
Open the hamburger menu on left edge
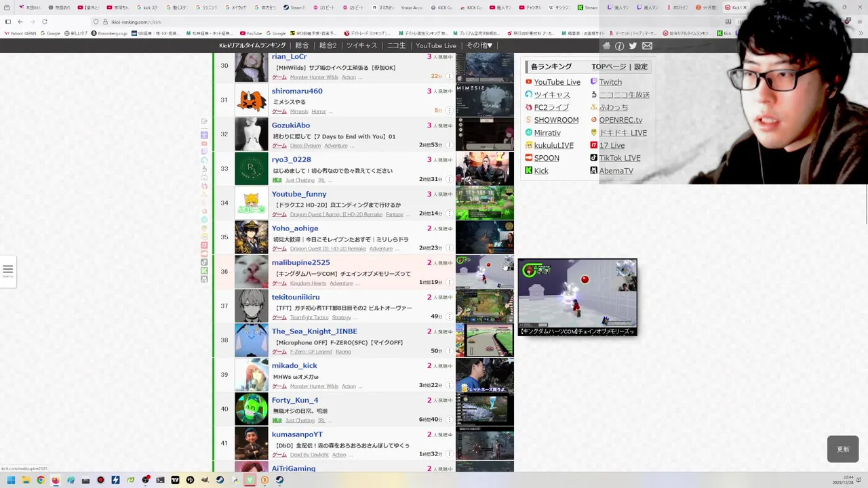click(x=8, y=270)
